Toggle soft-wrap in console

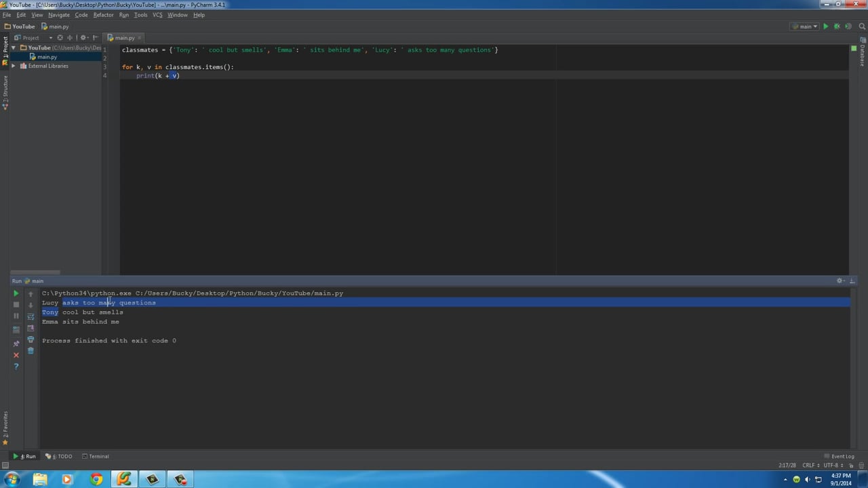[x=31, y=317]
